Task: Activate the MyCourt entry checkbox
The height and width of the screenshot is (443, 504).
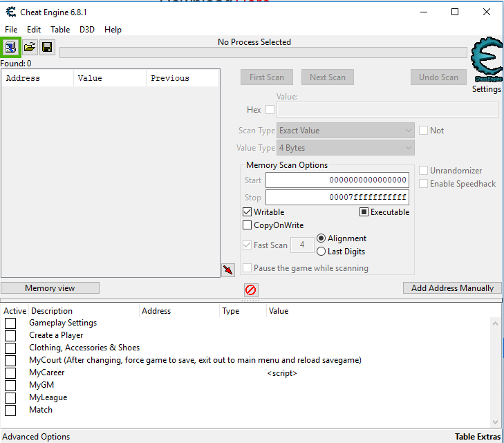Action: click(10, 361)
